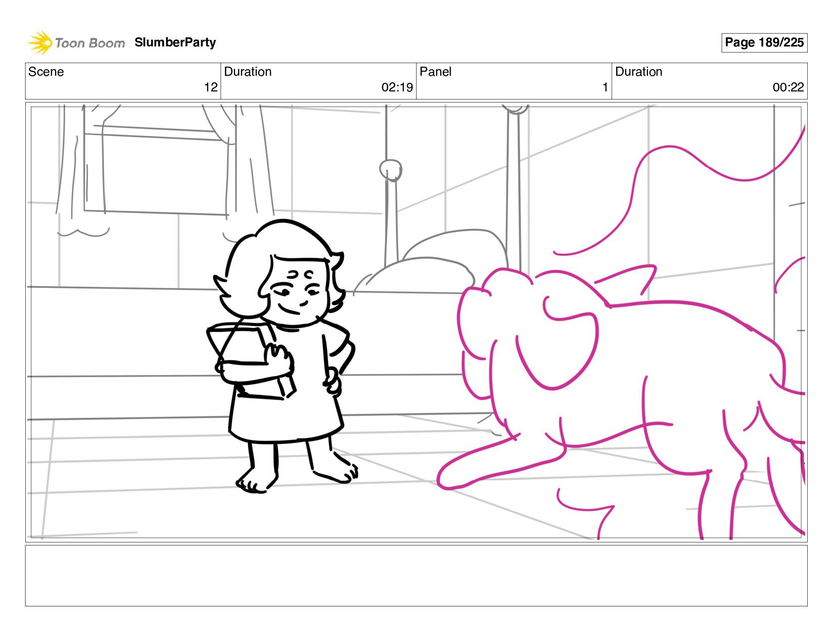834x644 pixels.
Task: Click the Panel label
Action: (x=435, y=72)
